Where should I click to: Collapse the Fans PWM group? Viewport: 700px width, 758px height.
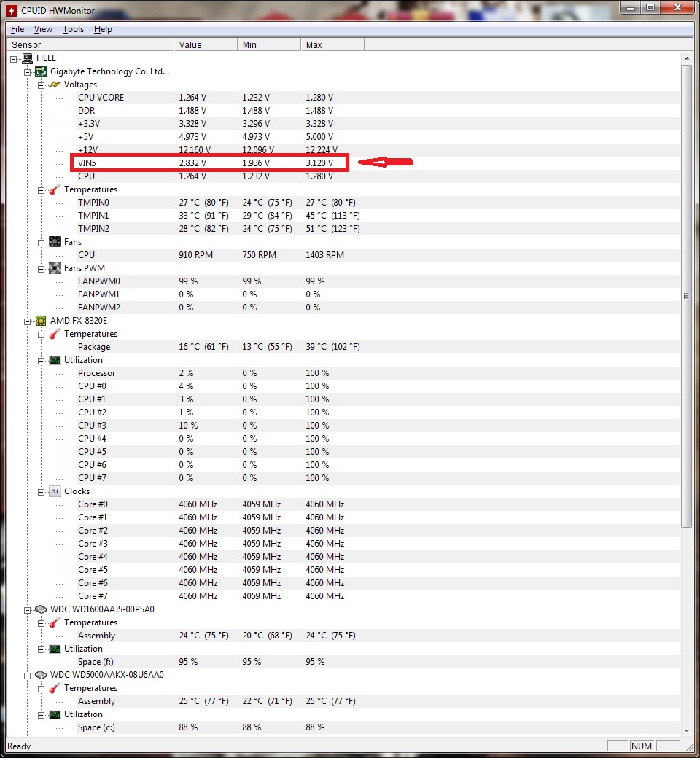tap(41, 269)
